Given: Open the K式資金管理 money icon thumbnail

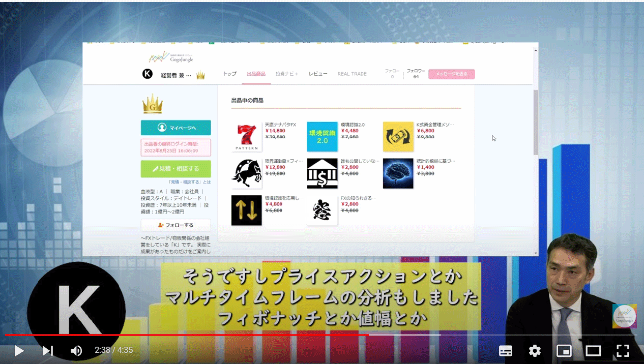Looking at the screenshot, I should pos(398,137).
